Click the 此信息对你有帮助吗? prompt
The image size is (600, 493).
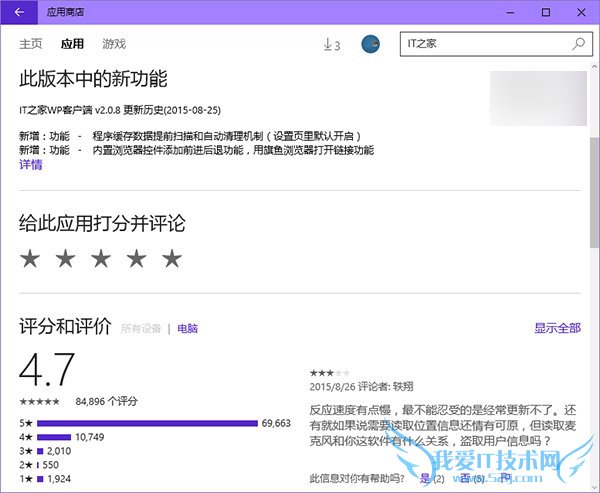pyautogui.click(x=357, y=478)
